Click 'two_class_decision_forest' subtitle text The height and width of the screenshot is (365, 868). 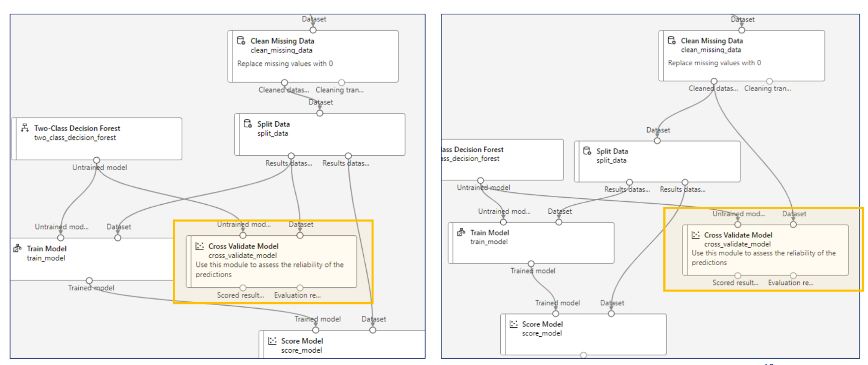[75, 137]
